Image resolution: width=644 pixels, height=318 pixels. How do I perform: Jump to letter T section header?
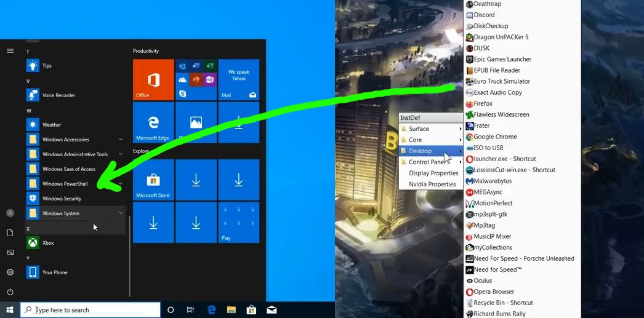(28, 52)
